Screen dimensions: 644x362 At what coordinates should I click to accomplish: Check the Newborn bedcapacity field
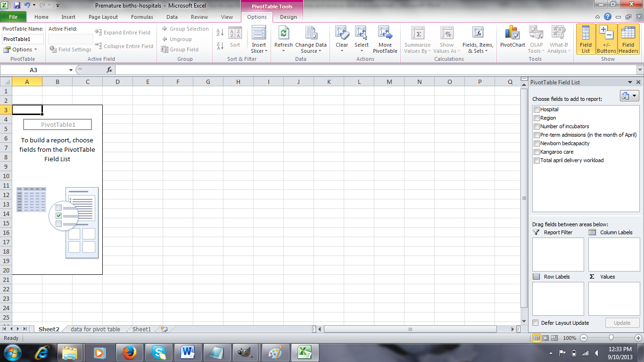pos(537,143)
